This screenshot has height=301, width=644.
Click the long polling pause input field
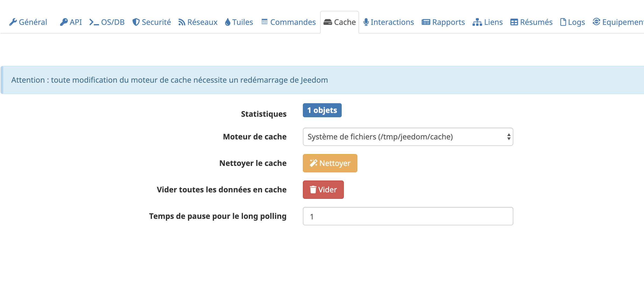tap(408, 216)
